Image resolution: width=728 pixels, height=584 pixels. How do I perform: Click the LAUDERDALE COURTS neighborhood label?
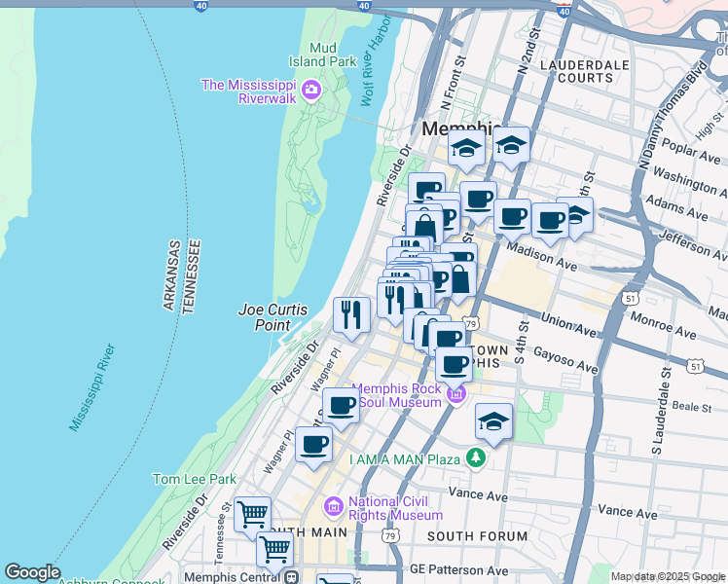pos(585,71)
